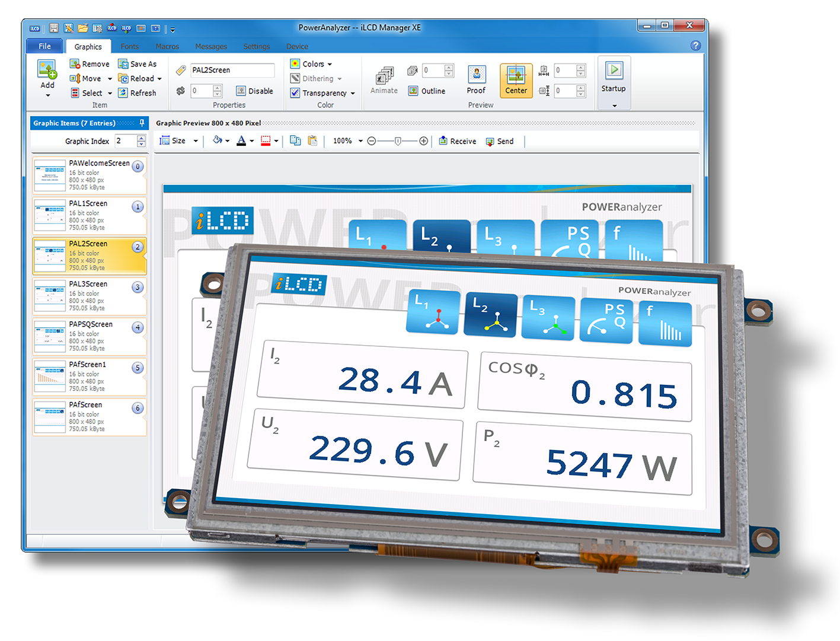
Task: Increase the Graphic Index spinner
Action: [x=141, y=138]
